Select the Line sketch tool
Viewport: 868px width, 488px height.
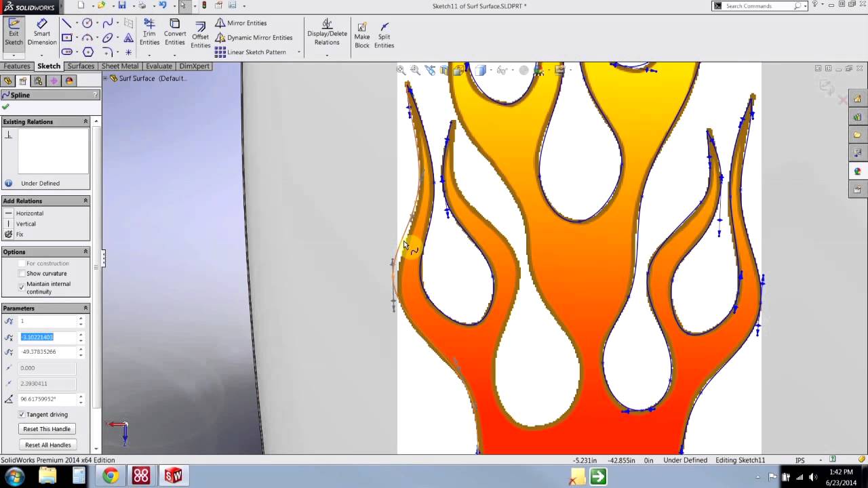tap(66, 23)
